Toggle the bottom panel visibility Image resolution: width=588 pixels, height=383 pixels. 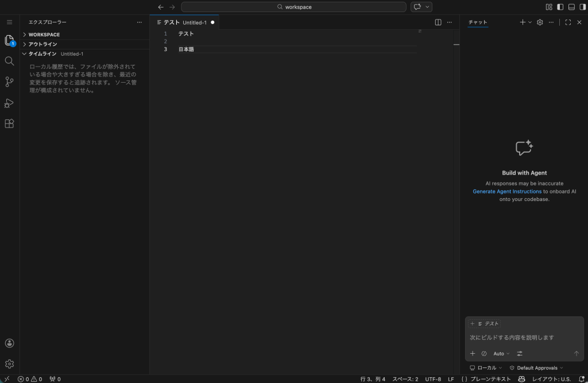tap(571, 7)
